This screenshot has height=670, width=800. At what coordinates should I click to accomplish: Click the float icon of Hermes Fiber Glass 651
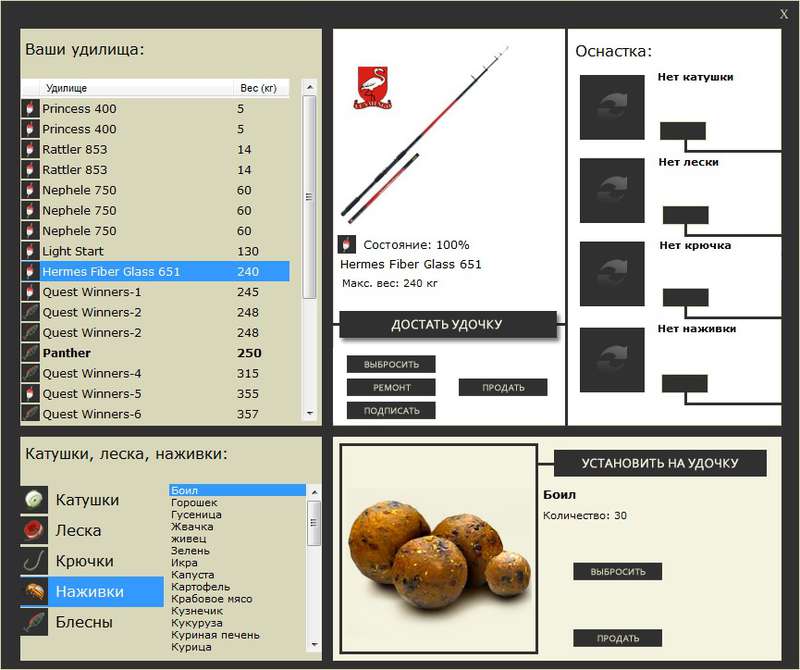coord(30,271)
